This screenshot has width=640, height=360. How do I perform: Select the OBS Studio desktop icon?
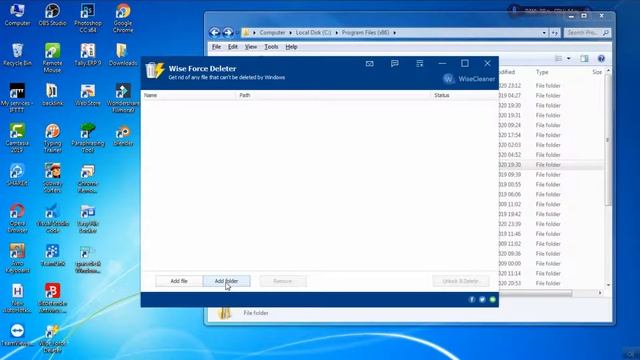[52, 16]
